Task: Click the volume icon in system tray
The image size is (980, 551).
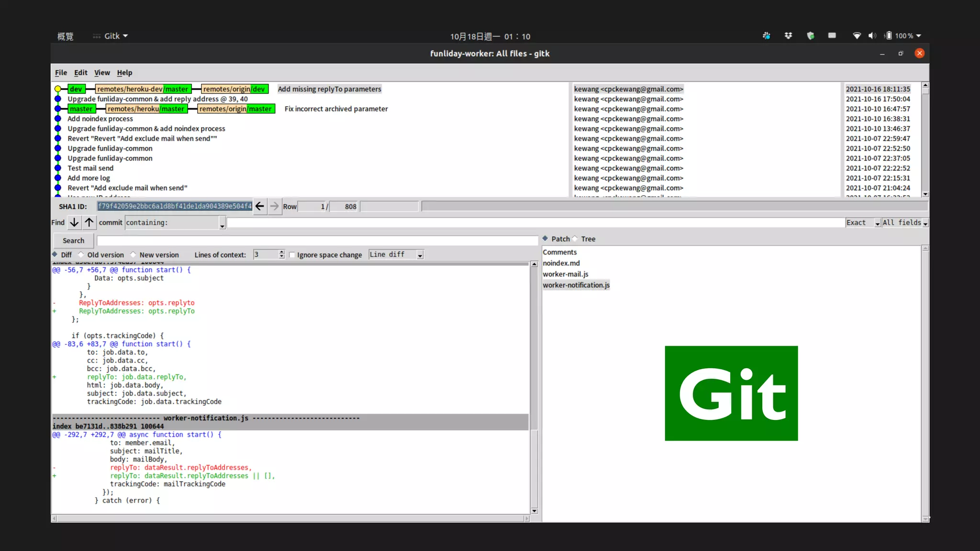Action: (872, 36)
